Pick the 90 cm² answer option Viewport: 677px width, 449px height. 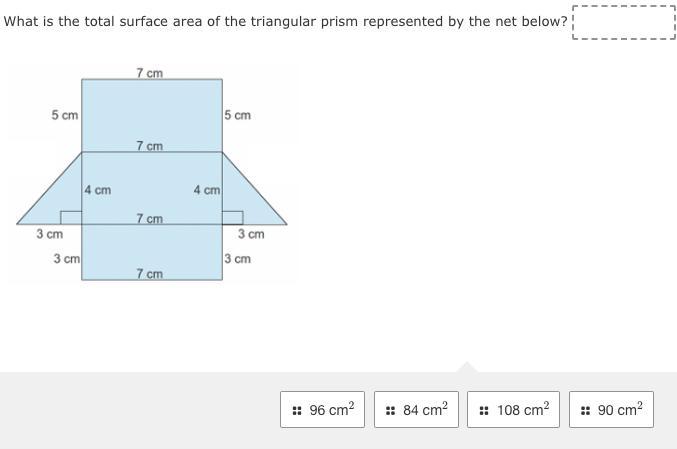click(611, 410)
